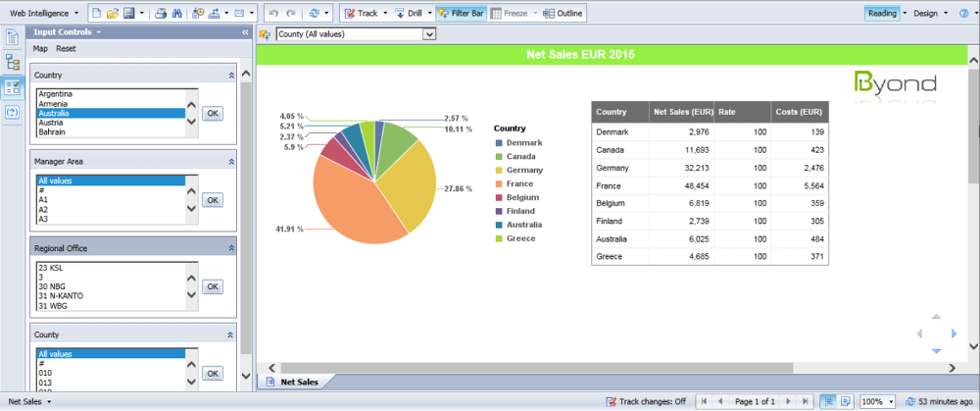Click Reset in Input Controls panel
The width and height of the screenshot is (980, 411).
click(x=66, y=48)
